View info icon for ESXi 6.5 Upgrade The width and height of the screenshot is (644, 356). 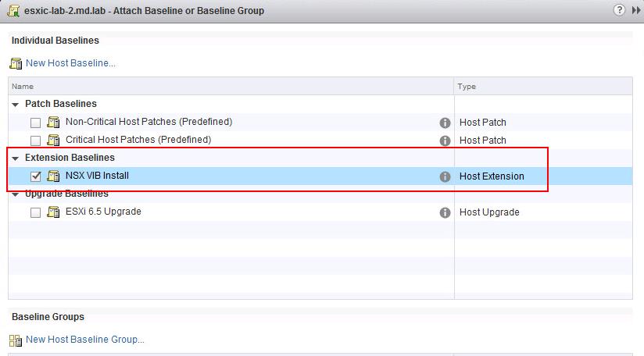click(x=445, y=212)
